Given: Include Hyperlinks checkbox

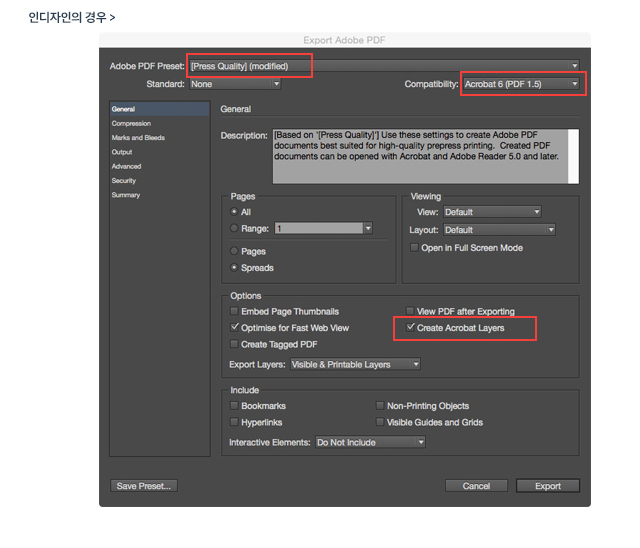Looking at the screenshot, I should tap(234, 422).
